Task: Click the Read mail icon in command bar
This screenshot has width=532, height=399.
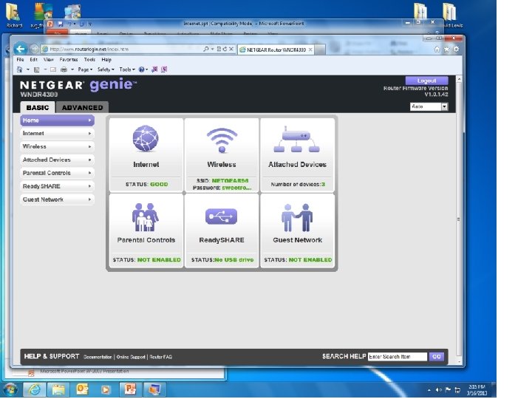Action: tap(53, 69)
